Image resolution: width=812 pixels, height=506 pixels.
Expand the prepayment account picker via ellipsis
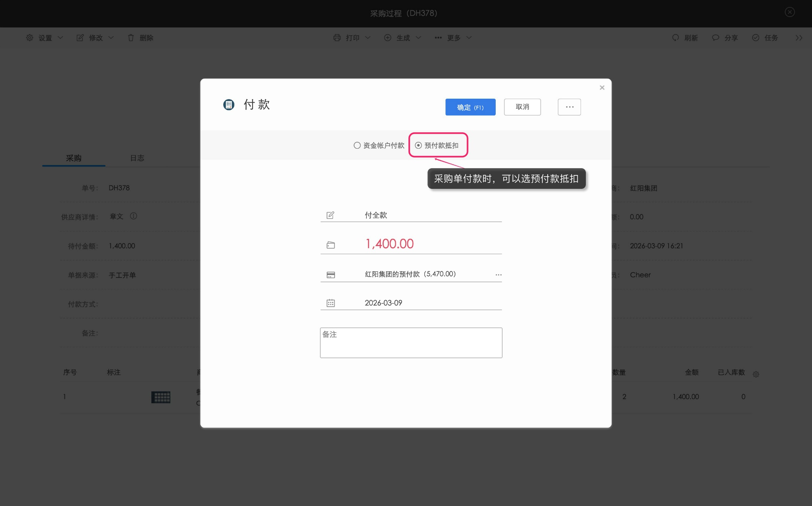(499, 275)
